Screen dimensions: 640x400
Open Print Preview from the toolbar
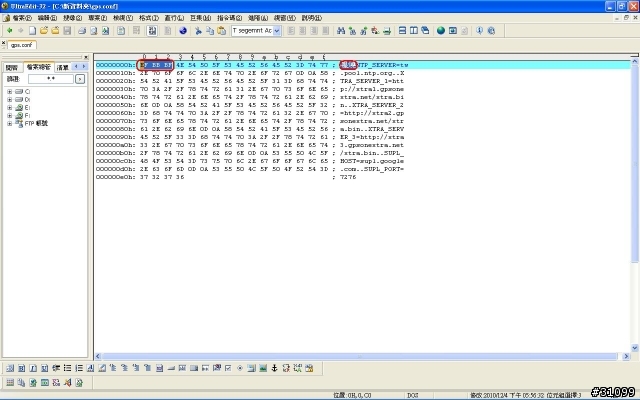94,31
